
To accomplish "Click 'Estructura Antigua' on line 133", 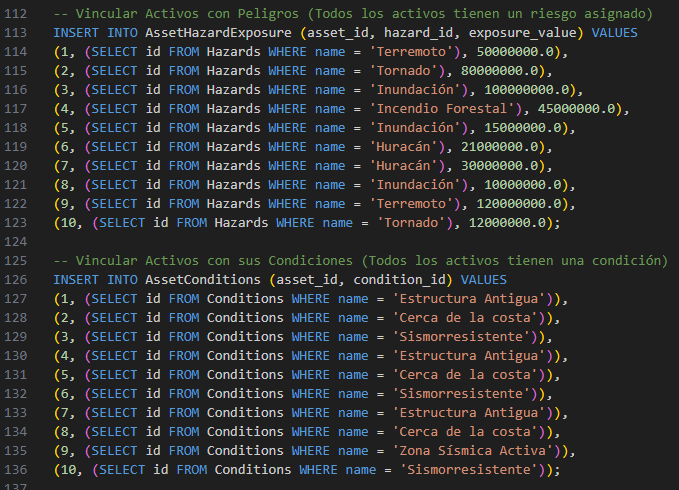I will [469, 413].
